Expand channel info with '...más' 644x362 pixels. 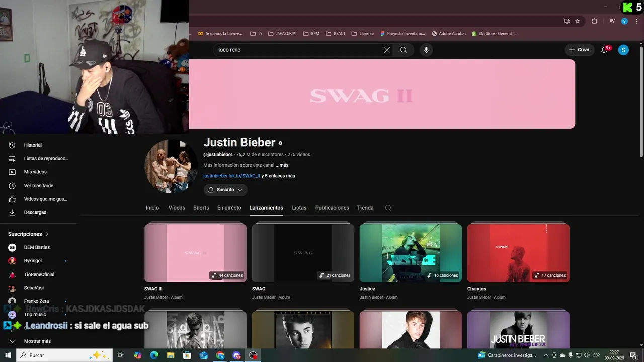click(x=282, y=165)
